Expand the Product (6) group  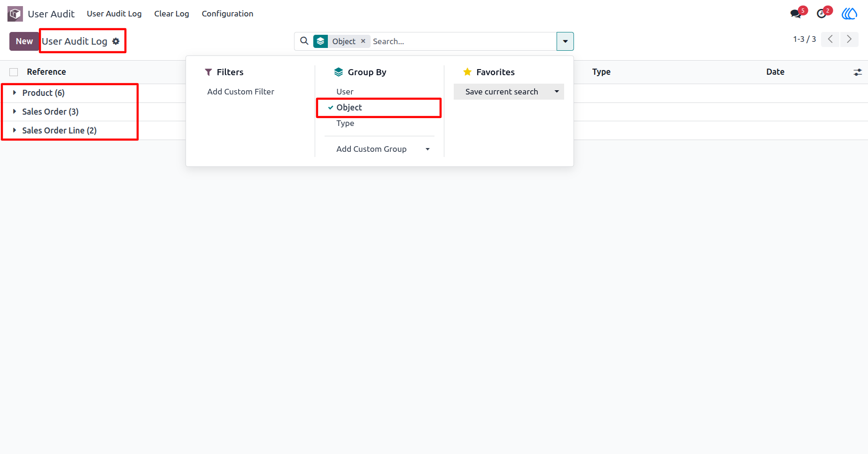click(43, 93)
